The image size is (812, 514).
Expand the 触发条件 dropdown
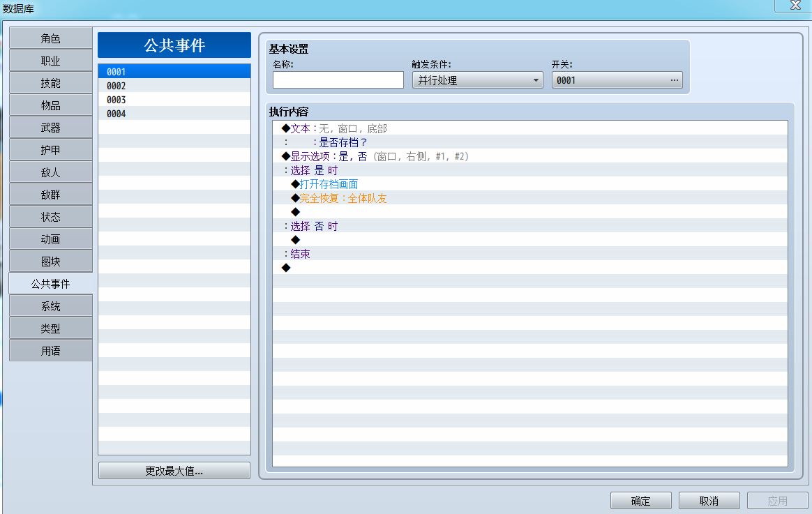click(477, 80)
